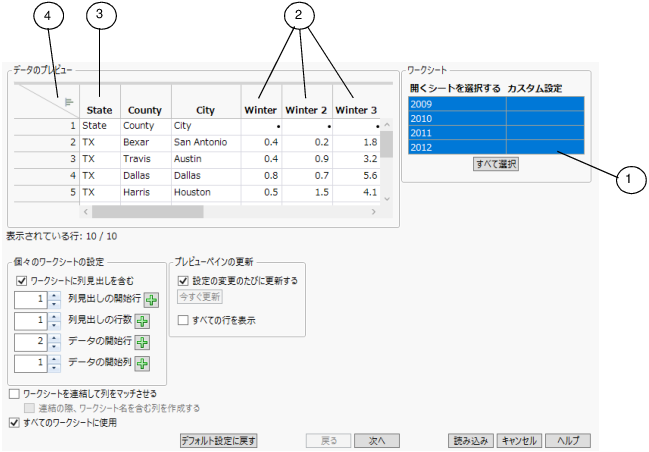Click the 列見出しの開始行 number field
The image size is (649, 452).
tap(31, 300)
